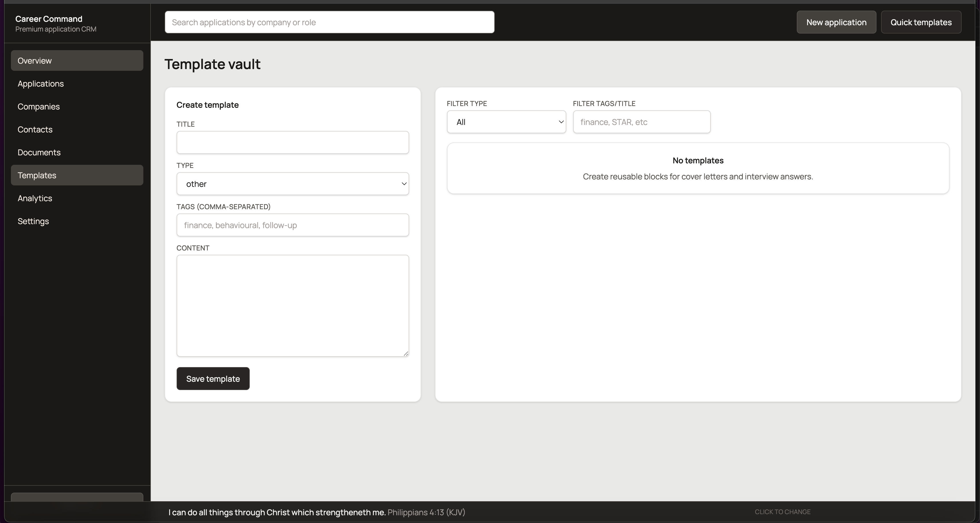Select Applications from the sidebar
Viewport: 980px width, 523px height.
click(x=40, y=83)
